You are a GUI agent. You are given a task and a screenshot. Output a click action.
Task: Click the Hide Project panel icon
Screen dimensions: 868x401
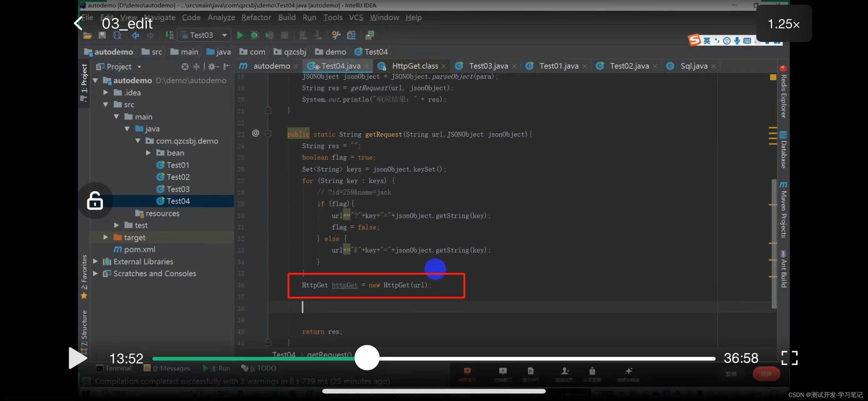(227, 67)
